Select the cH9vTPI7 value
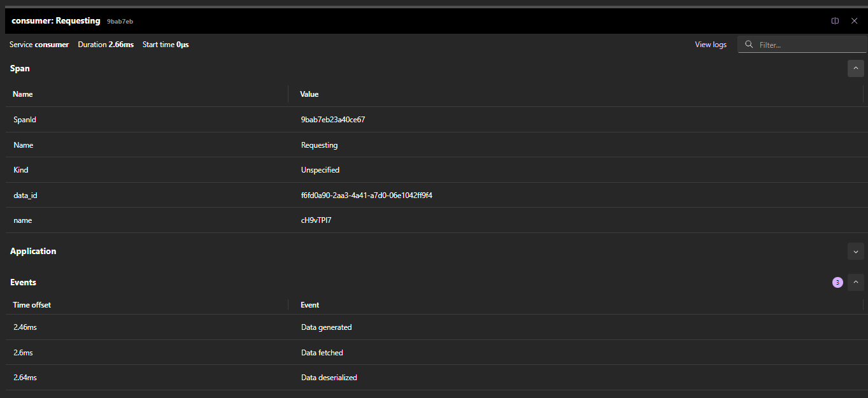This screenshot has height=398, width=868. point(317,220)
